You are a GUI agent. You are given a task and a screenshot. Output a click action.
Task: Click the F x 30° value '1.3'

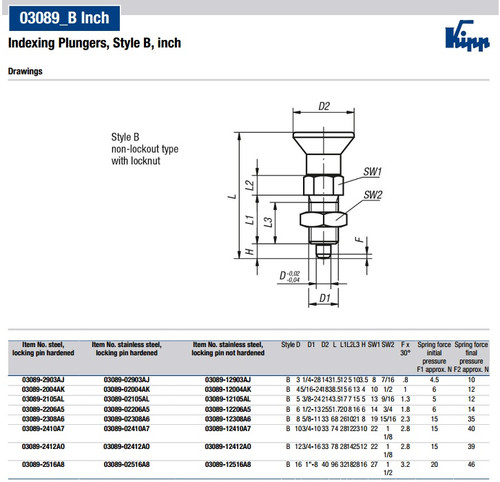(x=405, y=399)
